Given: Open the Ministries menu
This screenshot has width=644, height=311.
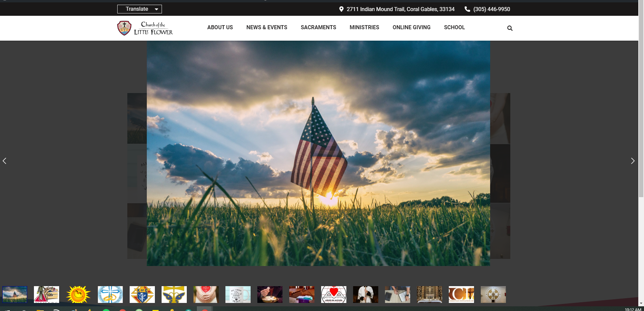Looking at the screenshot, I should click(x=364, y=27).
